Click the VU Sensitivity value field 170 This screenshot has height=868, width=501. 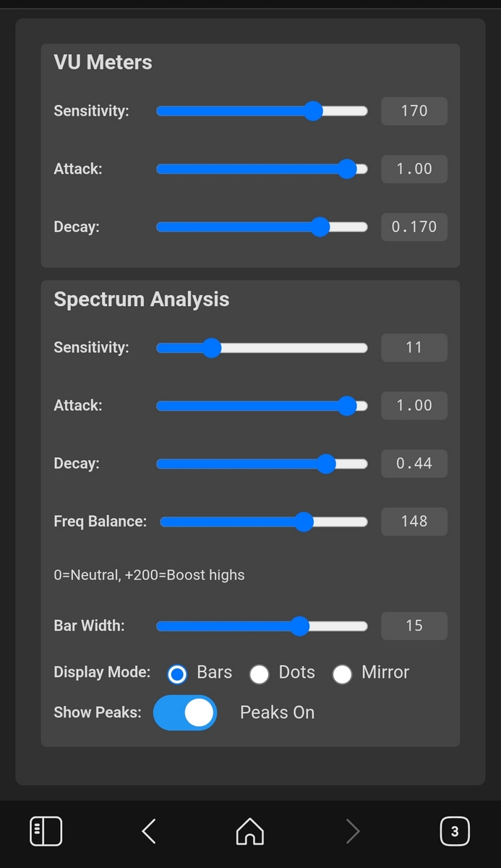pyautogui.click(x=414, y=111)
